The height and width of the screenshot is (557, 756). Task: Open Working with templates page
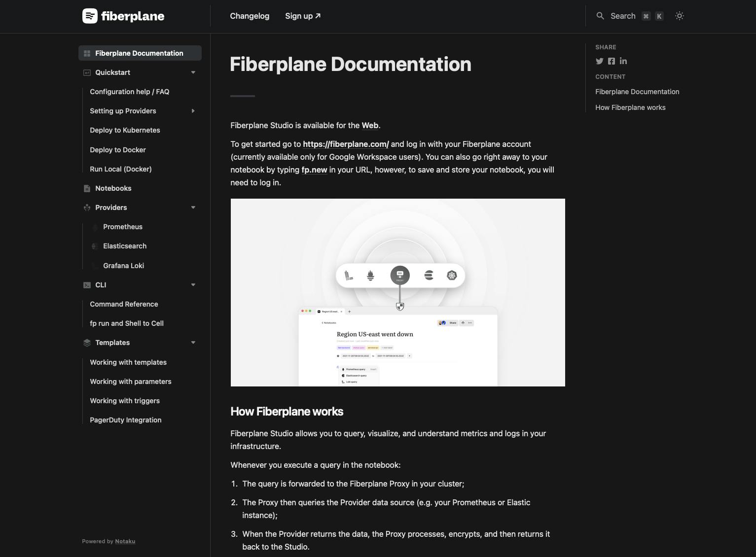[x=128, y=362]
